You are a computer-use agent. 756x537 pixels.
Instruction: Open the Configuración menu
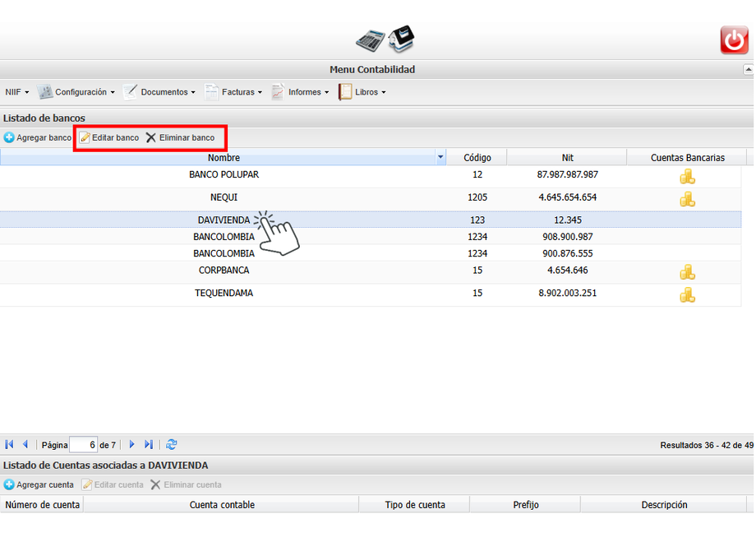coord(76,92)
